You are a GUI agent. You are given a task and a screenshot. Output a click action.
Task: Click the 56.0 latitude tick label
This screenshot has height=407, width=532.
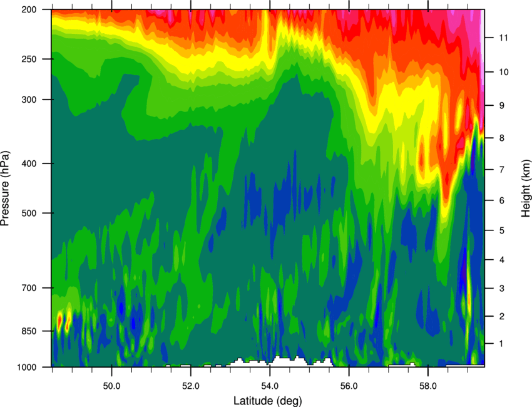pos(349,386)
